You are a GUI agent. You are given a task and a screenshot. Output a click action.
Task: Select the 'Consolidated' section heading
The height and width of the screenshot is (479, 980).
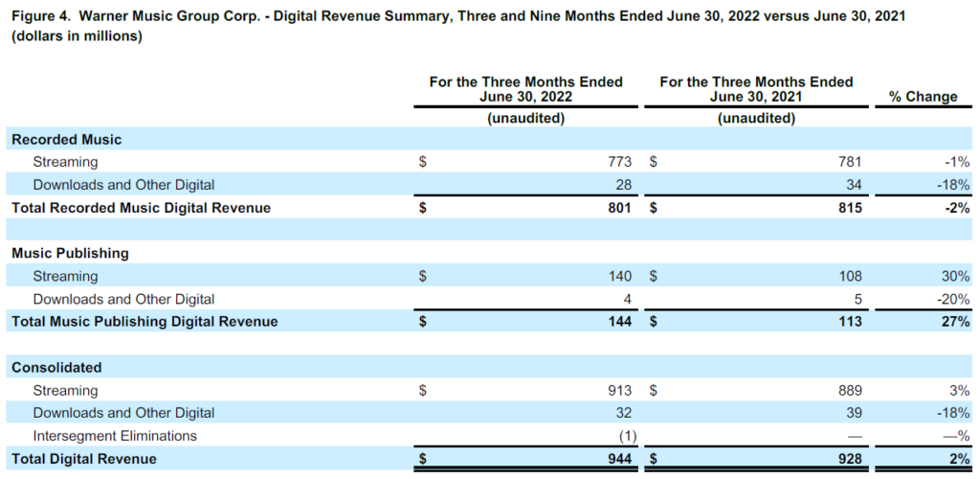click(56, 367)
